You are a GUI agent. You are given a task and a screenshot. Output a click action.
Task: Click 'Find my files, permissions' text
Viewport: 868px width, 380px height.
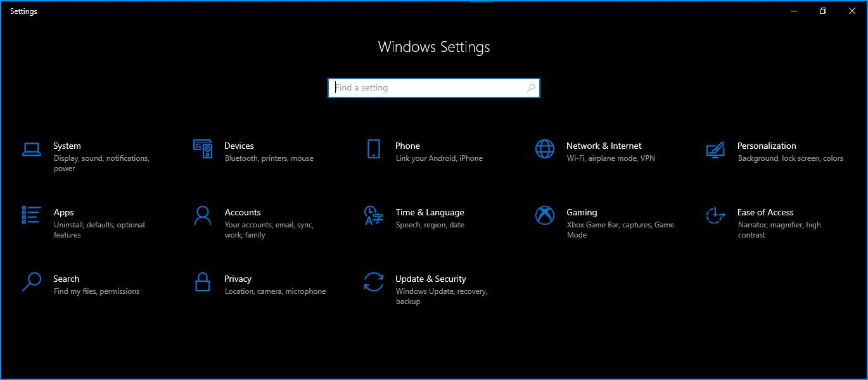[x=96, y=291]
